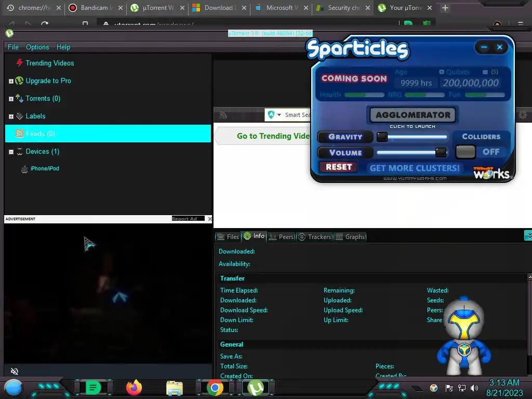Click the Volume slider handle
This screenshot has height=399, width=532.
[x=441, y=152]
